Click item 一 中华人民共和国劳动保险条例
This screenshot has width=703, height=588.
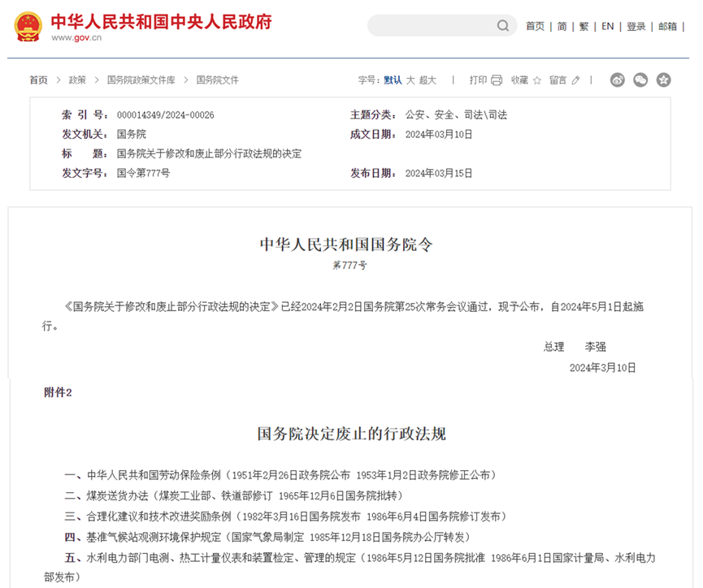click(x=281, y=475)
